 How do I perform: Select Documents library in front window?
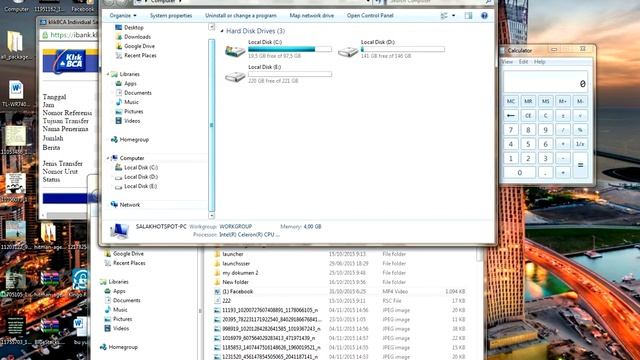tap(133, 93)
